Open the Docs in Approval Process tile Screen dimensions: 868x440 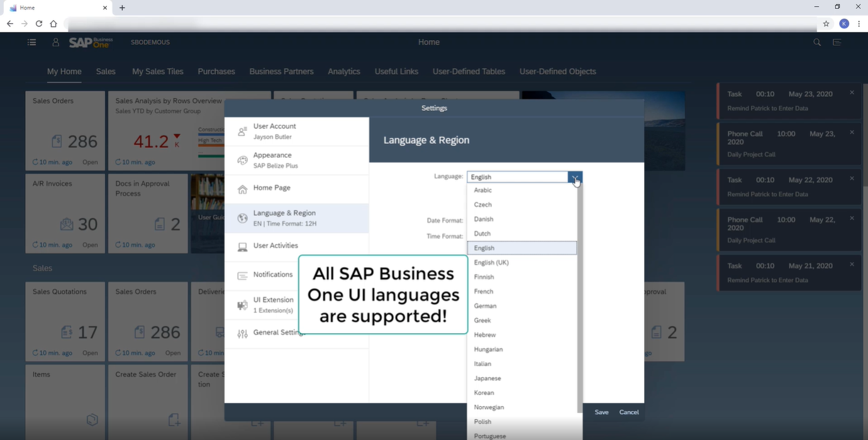click(x=148, y=214)
